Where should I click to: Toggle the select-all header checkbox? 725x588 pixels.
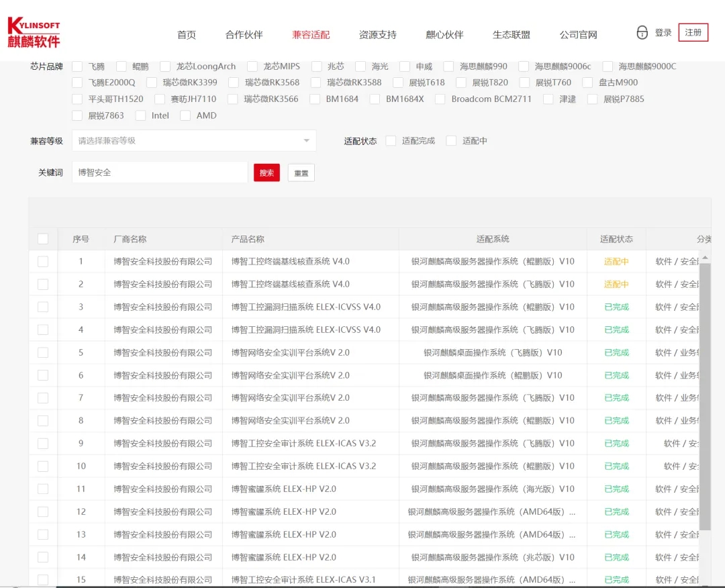tap(43, 239)
